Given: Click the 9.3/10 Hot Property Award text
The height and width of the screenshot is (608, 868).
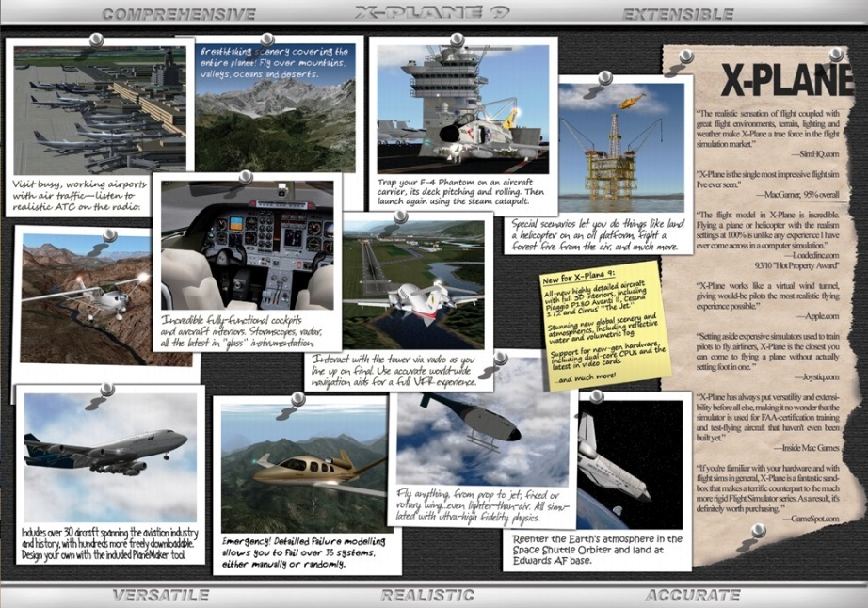Looking at the screenshot, I should coord(796,265).
